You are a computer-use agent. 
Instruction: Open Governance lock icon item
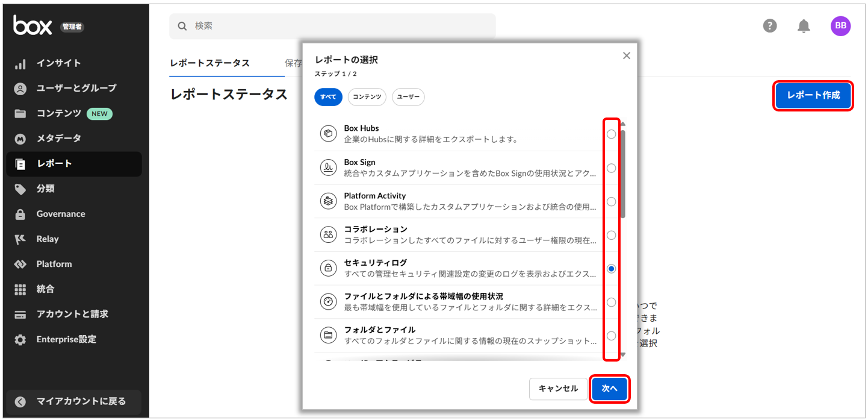(x=60, y=214)
